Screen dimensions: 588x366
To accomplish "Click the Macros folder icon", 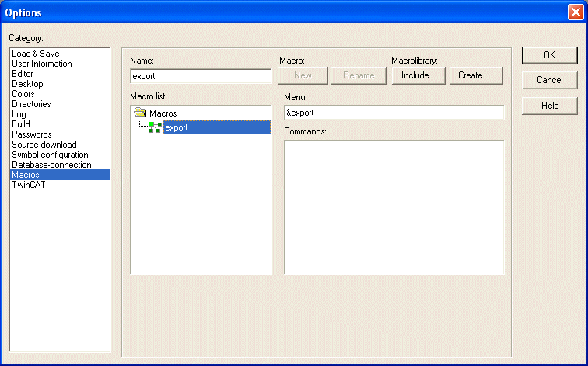I will (x=140, y=113).
